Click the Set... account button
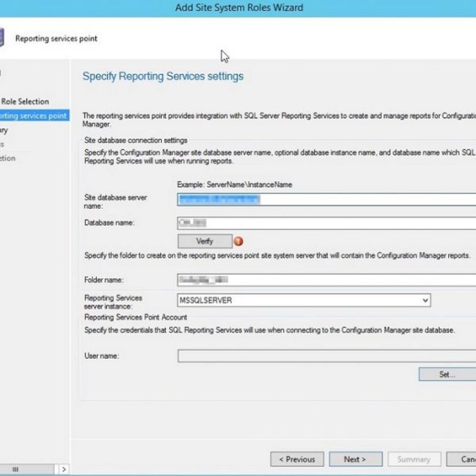476x476 pixels. [447, 374]
